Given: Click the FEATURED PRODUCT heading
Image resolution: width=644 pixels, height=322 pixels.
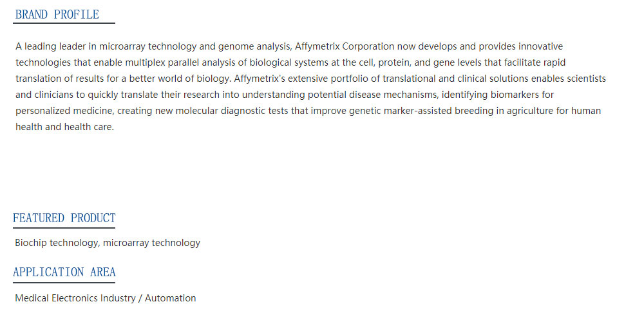Looking at the screenshot, I should coord(64,218).
